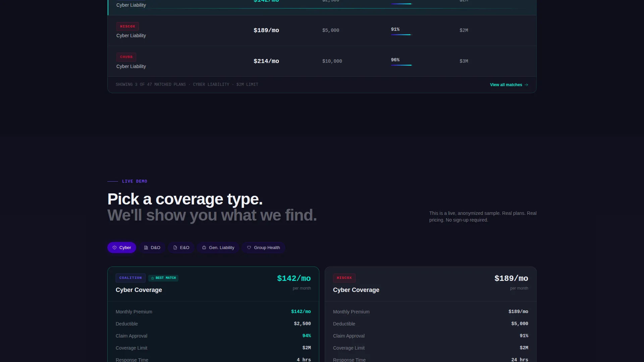Click the $2M limit in Hiscox table row
Viewport: 644px width, 362px height.
coord(464,31)
